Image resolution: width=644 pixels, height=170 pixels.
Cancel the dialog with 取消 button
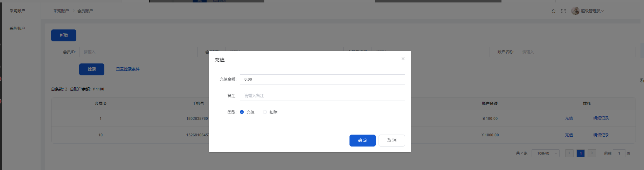(392, 141)
